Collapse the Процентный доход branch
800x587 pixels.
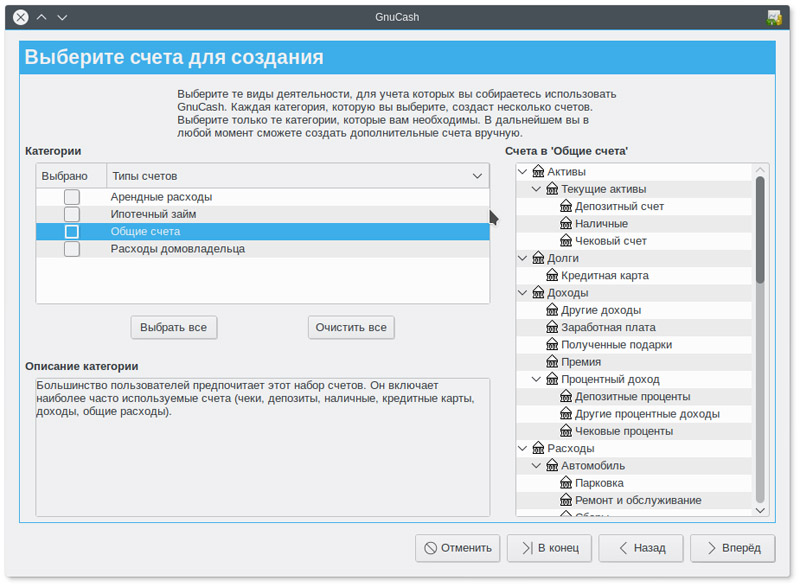tap(536, 379)
